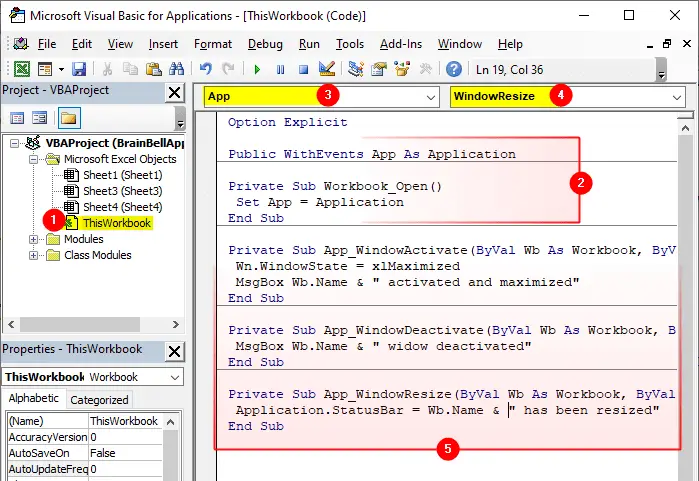The height and width of the screenshot is (481, 699).
Task: Click the Redo arrow icon
Action: coord(228,69)
